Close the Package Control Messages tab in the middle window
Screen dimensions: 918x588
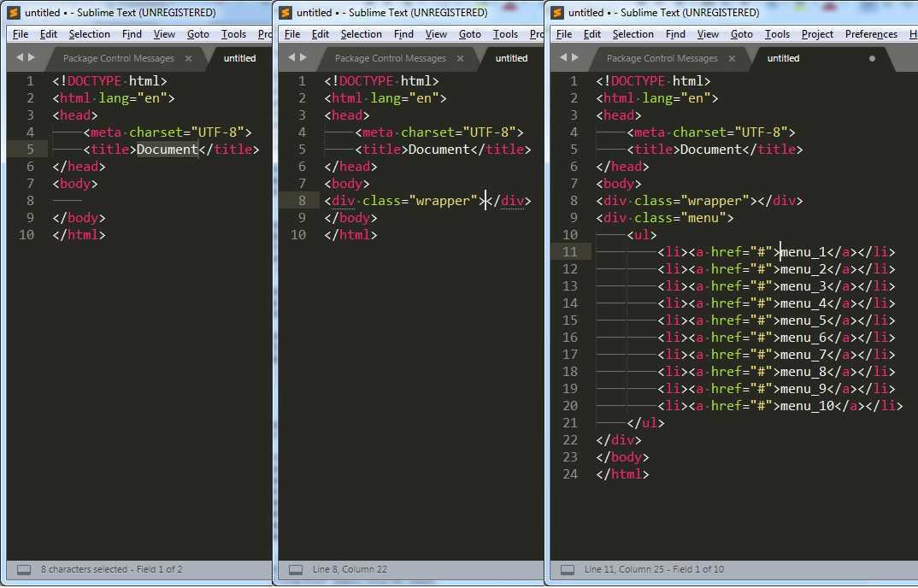[460, 59]
